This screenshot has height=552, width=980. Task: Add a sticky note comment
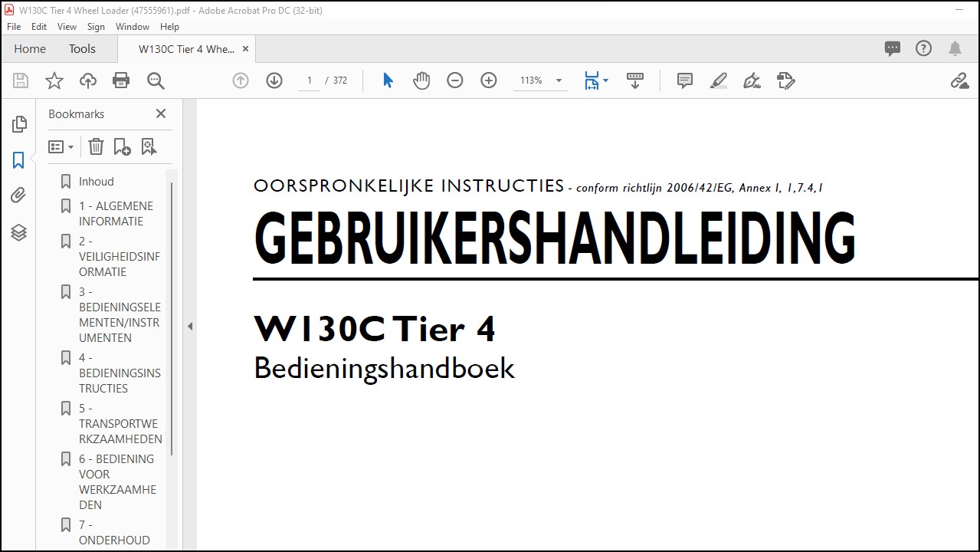click(x=685, y=80)
